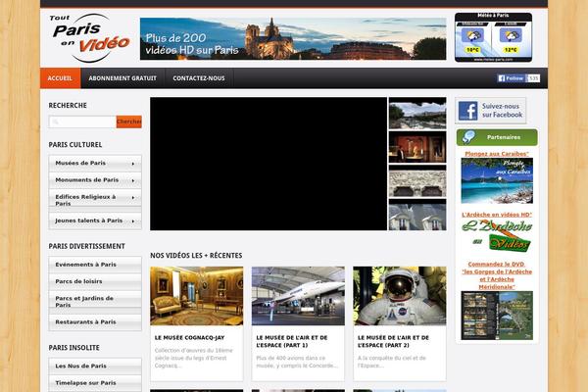Click the Collection d'oeuvres du 18ème description
588x392 pixels.
[194, 358]
